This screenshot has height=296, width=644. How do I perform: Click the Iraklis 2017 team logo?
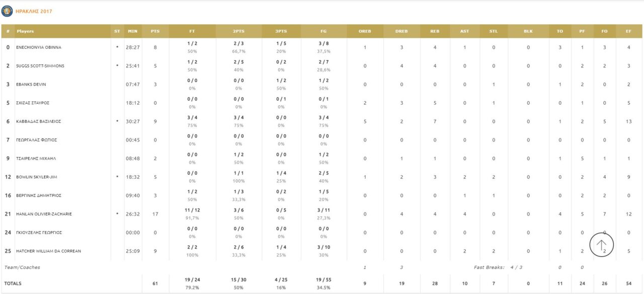tap(7, 11)
